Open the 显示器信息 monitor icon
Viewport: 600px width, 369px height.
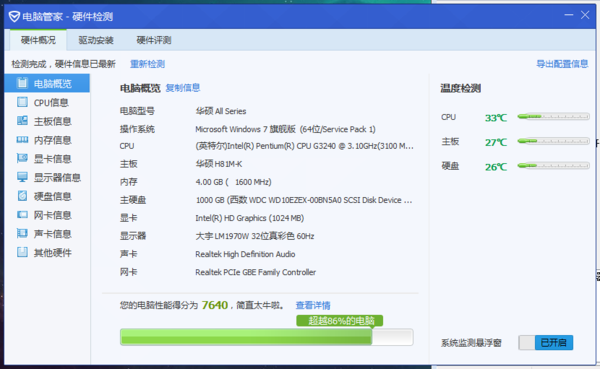(23, 177)
